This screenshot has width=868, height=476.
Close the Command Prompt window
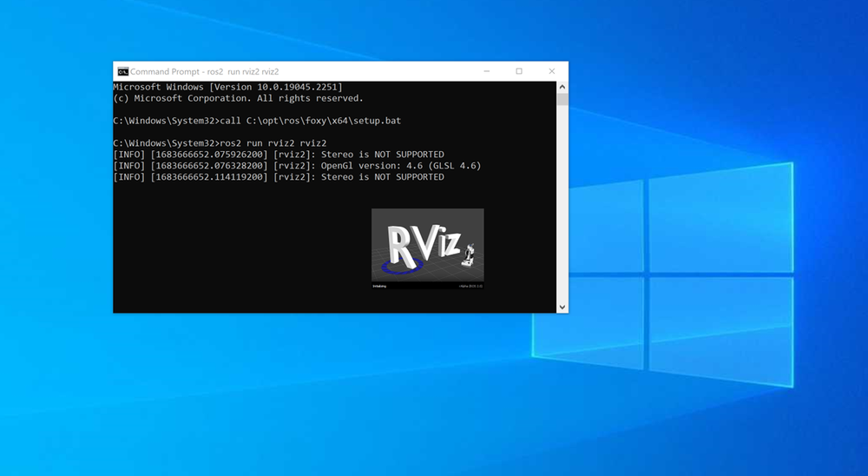(x=551, y=71)
